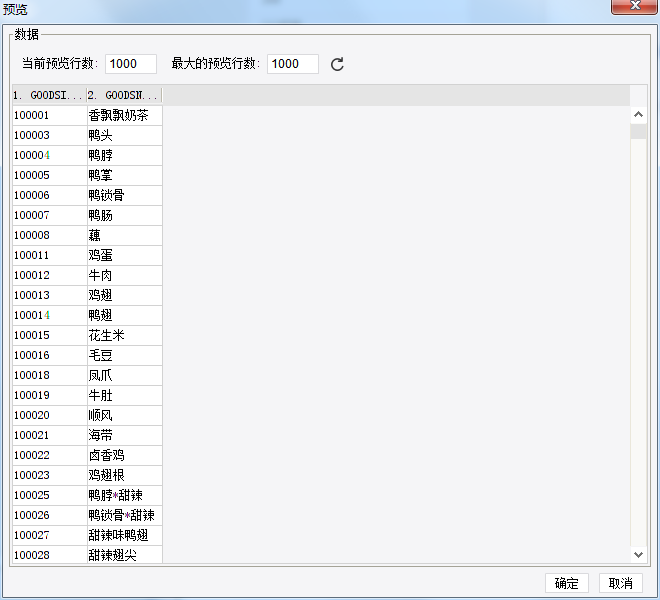Click the scrollbar up arrow
The image size is (660, 600).
638,115
